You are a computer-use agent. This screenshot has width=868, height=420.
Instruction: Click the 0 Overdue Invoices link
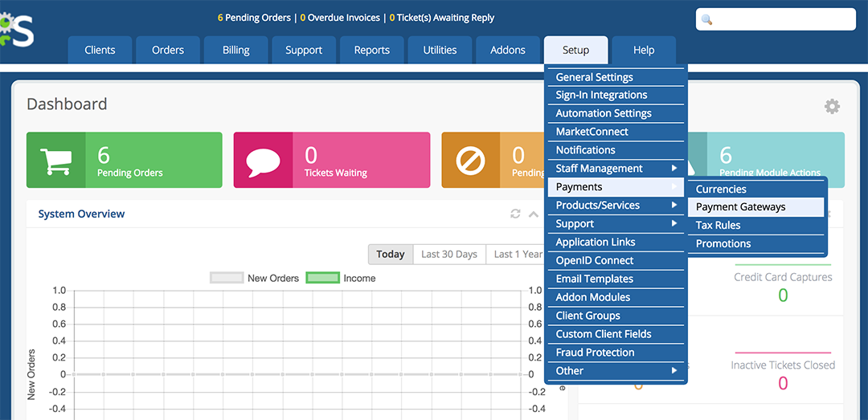[341, 18]
